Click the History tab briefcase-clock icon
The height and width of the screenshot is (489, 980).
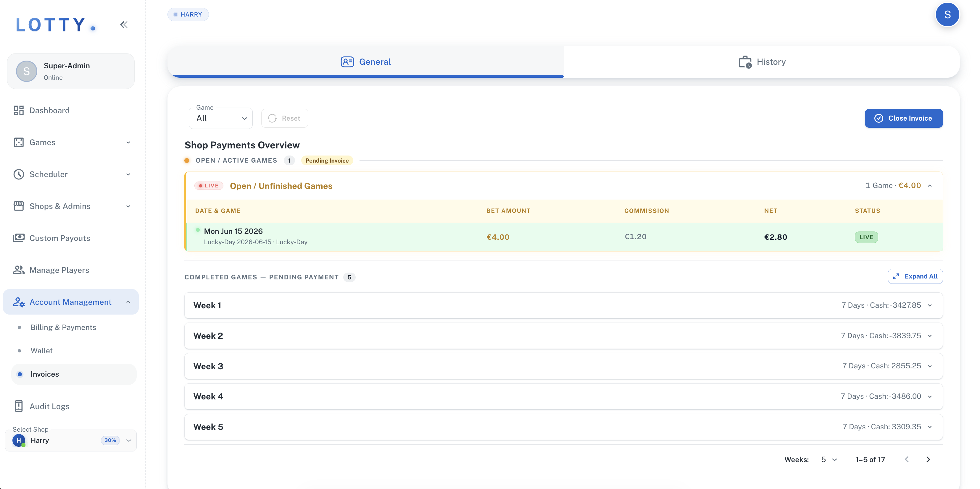coord(745,61)
